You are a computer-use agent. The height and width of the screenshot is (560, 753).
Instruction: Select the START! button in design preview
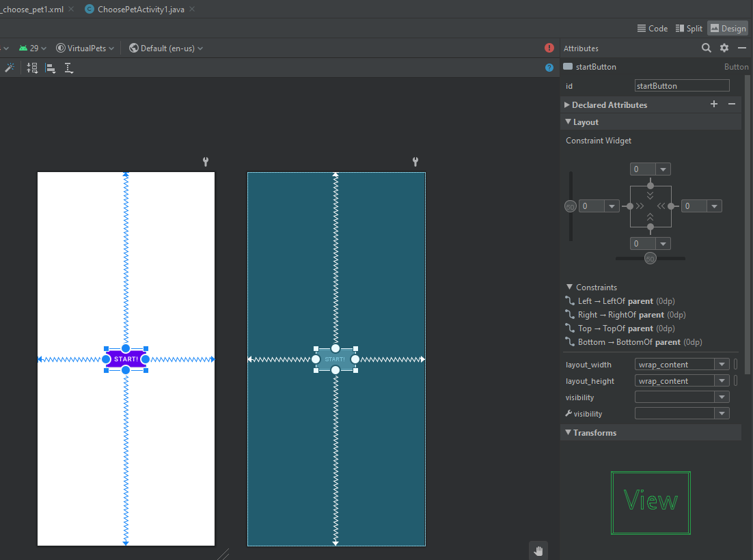(126, 359)
